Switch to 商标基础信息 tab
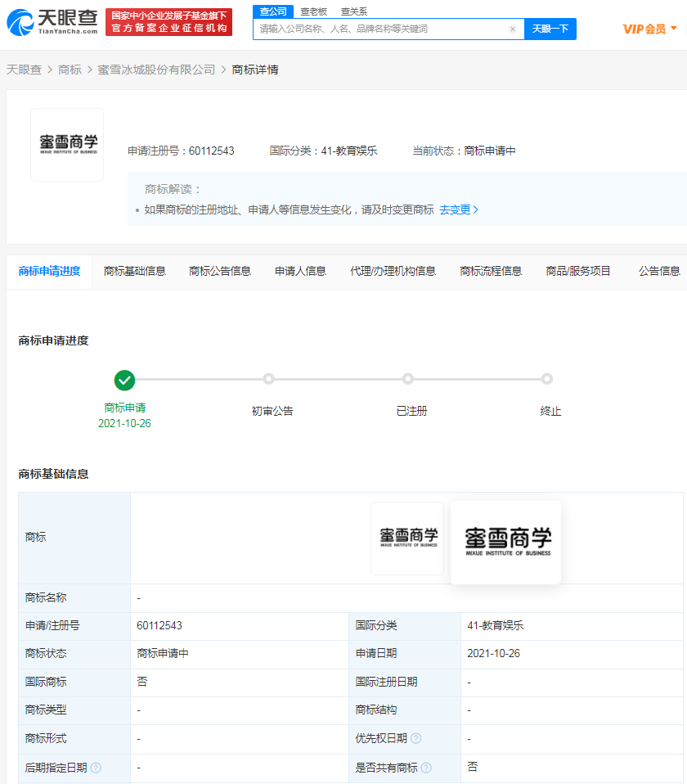 (135, 271)
